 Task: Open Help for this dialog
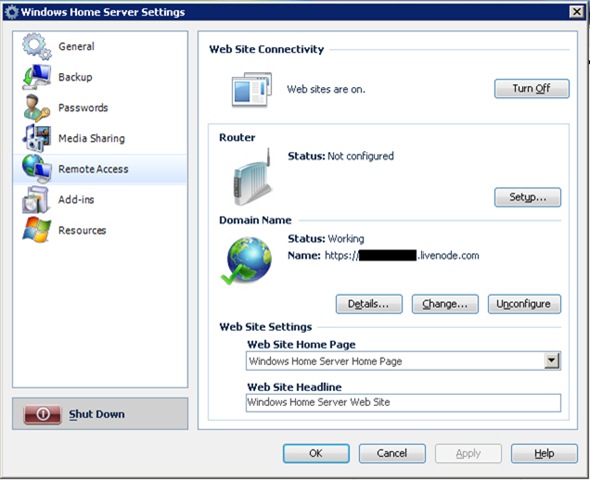544,453
